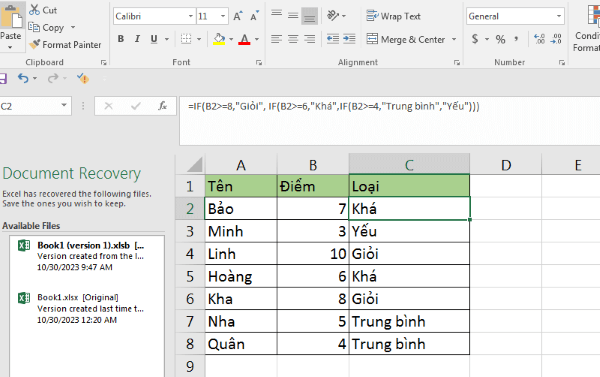Confirm formula with checkmark icon
The width and height of the screenshot is (600, 377).
[135, 106]
